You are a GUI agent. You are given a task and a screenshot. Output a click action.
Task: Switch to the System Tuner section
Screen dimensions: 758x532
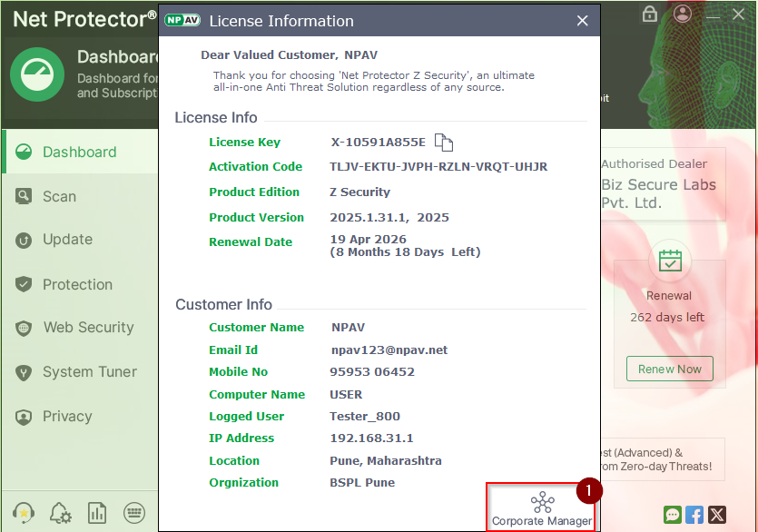(89, 372)
